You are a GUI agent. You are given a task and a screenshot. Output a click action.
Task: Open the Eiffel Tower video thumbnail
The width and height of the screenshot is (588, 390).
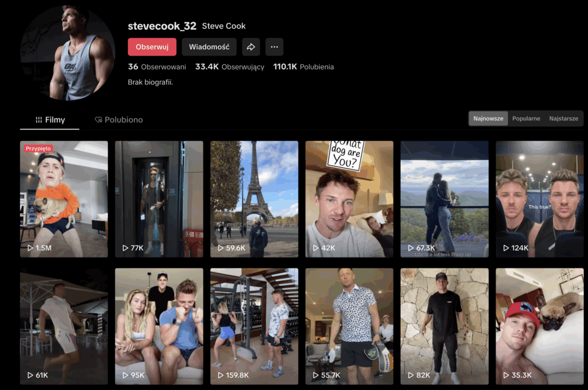(x=254, y=199)
